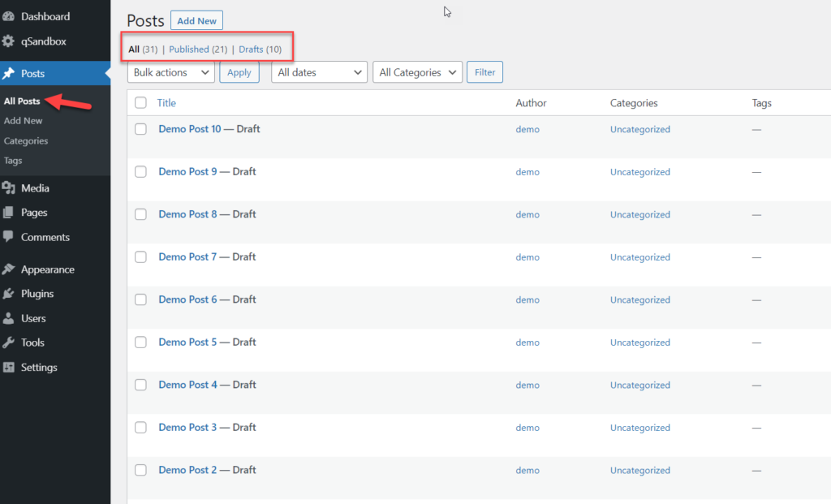
Task: Click author demo in Demo Post 10 row
Action: 527,129
